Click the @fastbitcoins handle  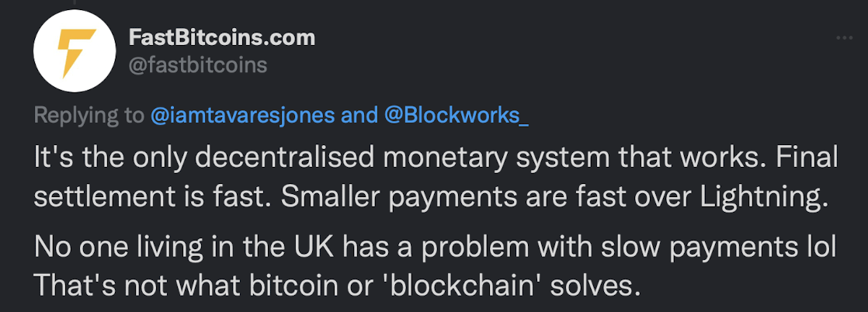point(196,65)
